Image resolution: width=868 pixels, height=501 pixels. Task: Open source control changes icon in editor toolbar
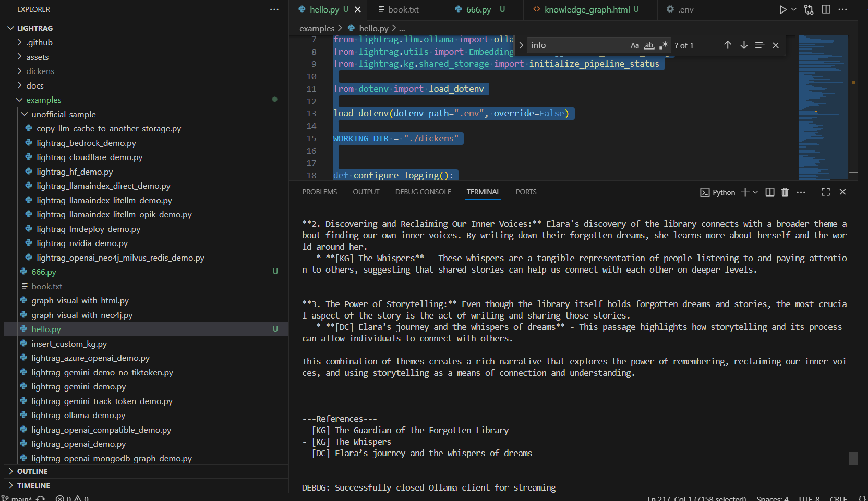pos(809,9)
